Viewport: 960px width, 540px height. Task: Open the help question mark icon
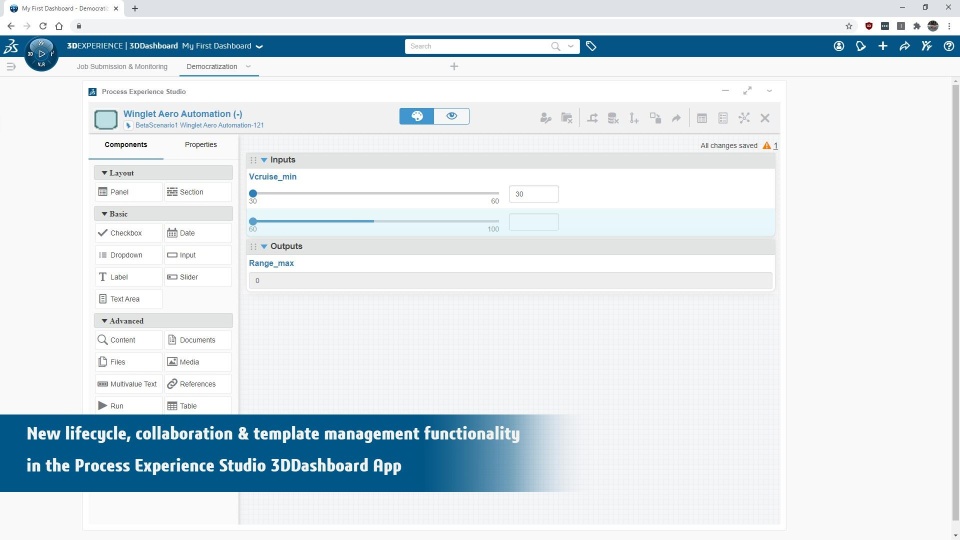[948, 46]
